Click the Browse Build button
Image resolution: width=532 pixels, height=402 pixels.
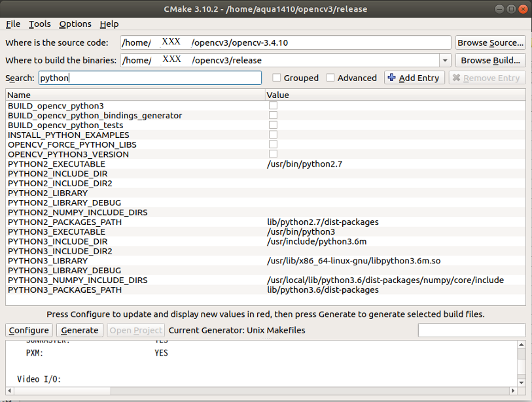point(490,60)
